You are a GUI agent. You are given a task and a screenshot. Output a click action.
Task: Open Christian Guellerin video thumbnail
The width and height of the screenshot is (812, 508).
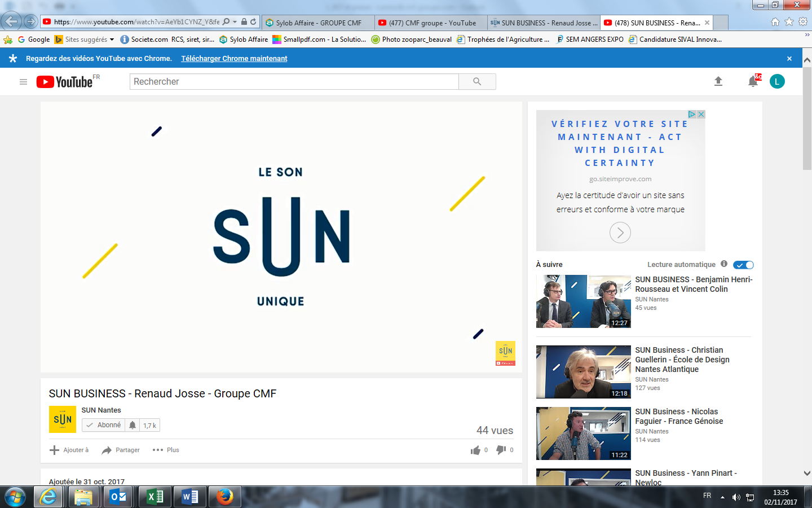(x=584, y=372)
